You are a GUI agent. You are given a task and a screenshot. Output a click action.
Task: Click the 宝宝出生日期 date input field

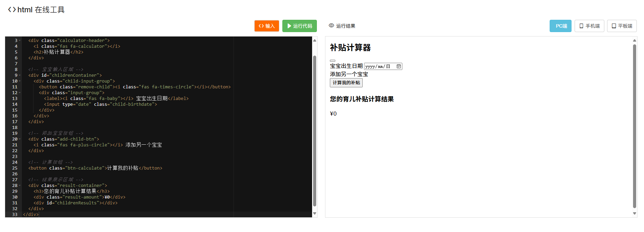[x=383, y=66]
